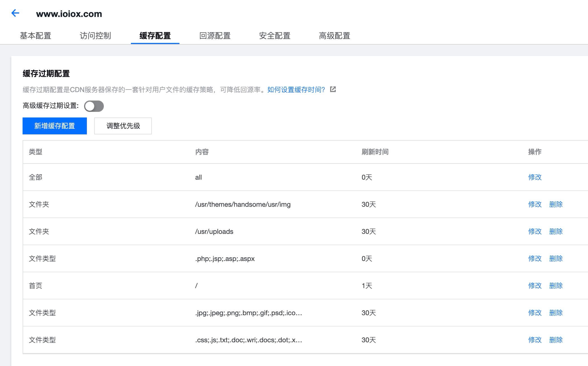Open the 高级配置 tab
Image resolution: width=588 pixels, height=366 pixels.
[x=335, y=36]
